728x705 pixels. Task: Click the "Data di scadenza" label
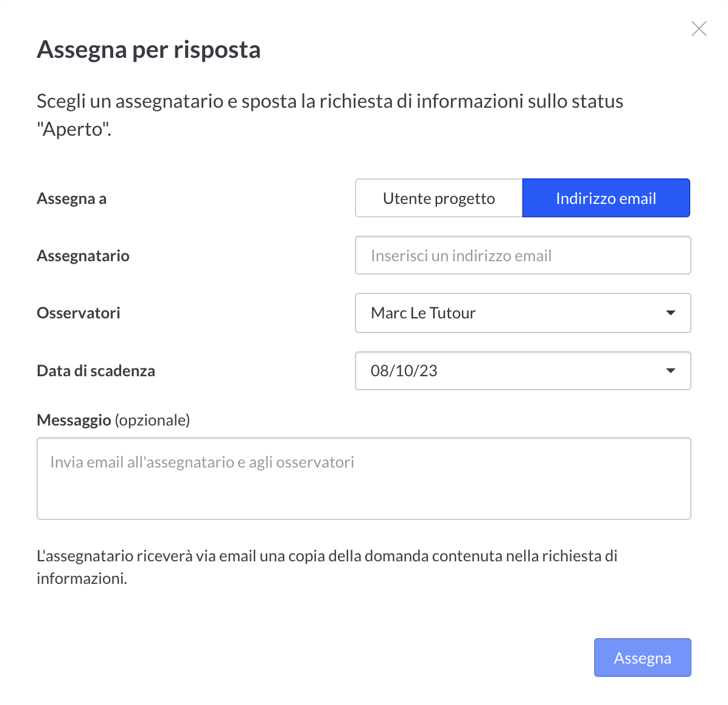[96, 371]
